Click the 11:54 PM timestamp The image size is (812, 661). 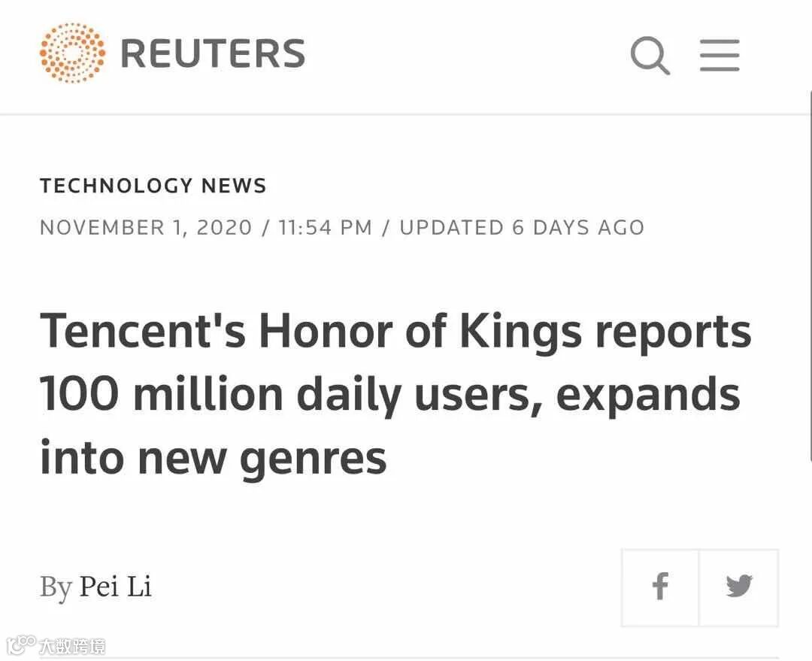coord(325,228)
